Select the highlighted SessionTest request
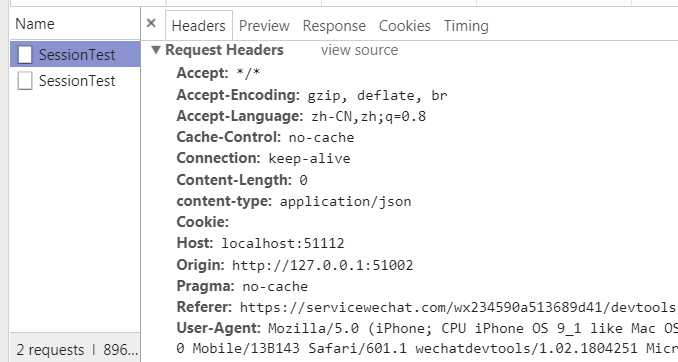Screen dimensions: 678x362 click(x=75, y=54)
